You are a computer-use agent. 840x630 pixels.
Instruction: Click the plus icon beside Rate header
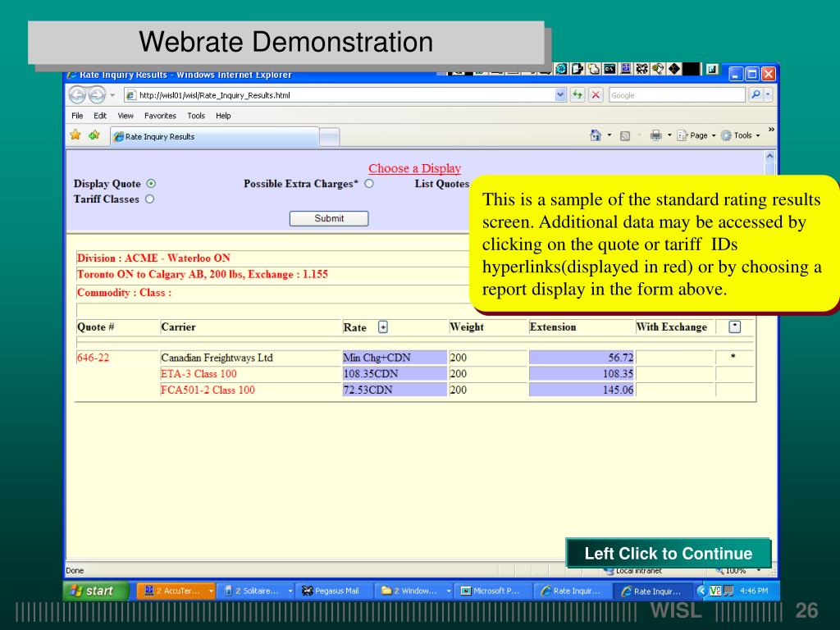pyautogui.click(x=382, y=326)
